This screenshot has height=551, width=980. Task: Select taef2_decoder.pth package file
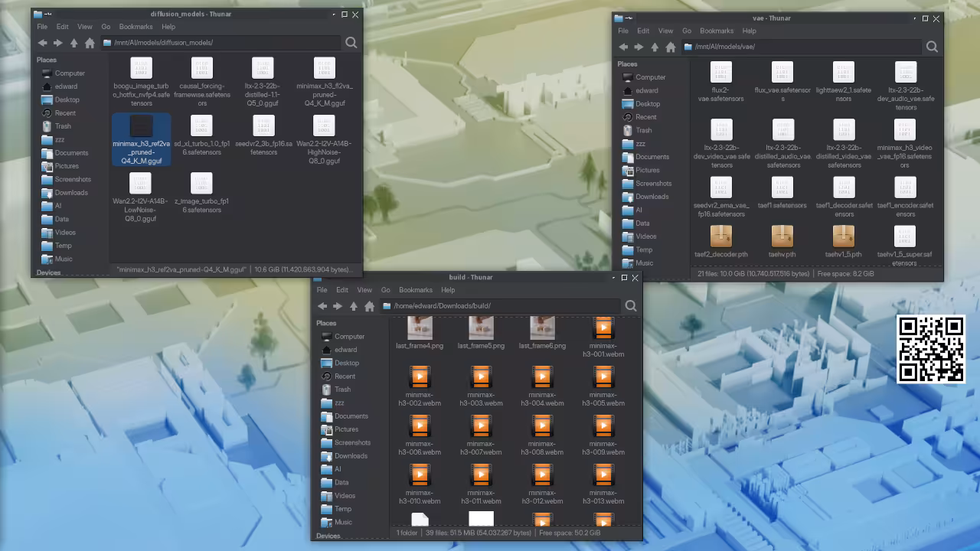tap(721, 242)
